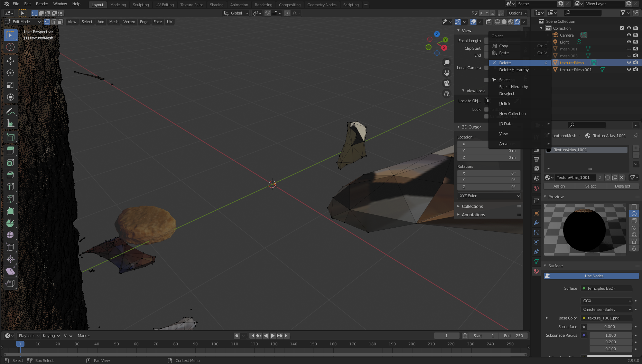Open the XYZ Euler rotation mode dropdown
This screenshot has width=642, height=364.
(x=489, y=196)
